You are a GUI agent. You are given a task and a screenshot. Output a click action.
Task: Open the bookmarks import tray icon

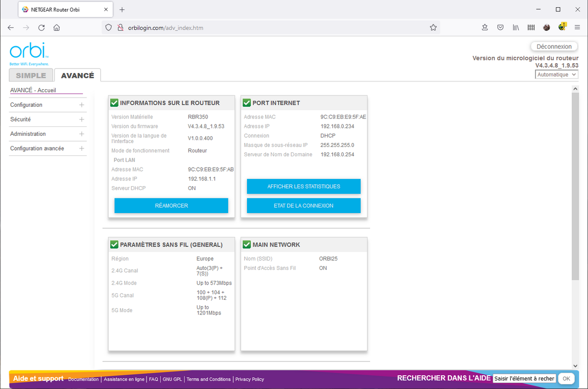tap(485, 28)
